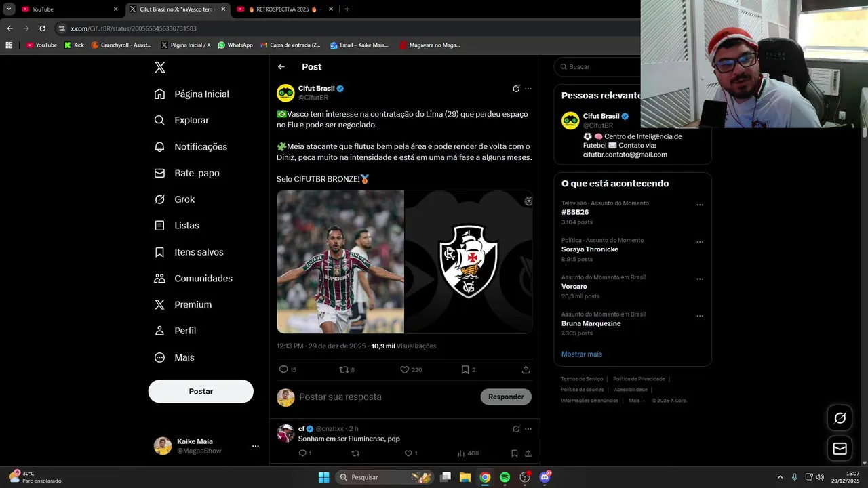Open floating messages envelope button
Image resolution: width=868 pixels, height=488 pixels.
click(x=840, y=449)
